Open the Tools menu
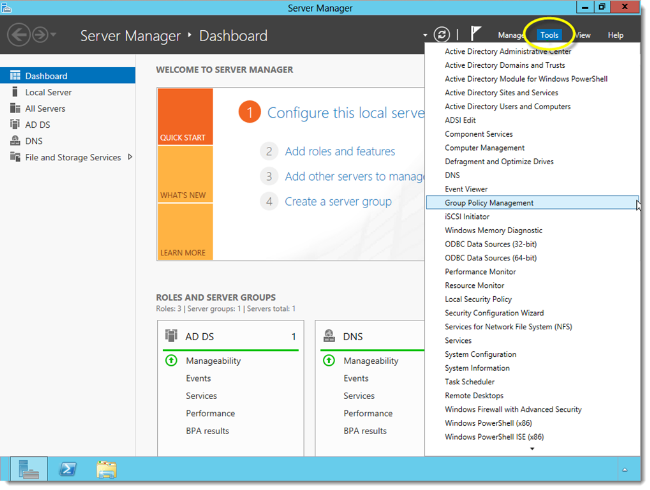Viewport: 650px width, 490px height. (549, 35)
